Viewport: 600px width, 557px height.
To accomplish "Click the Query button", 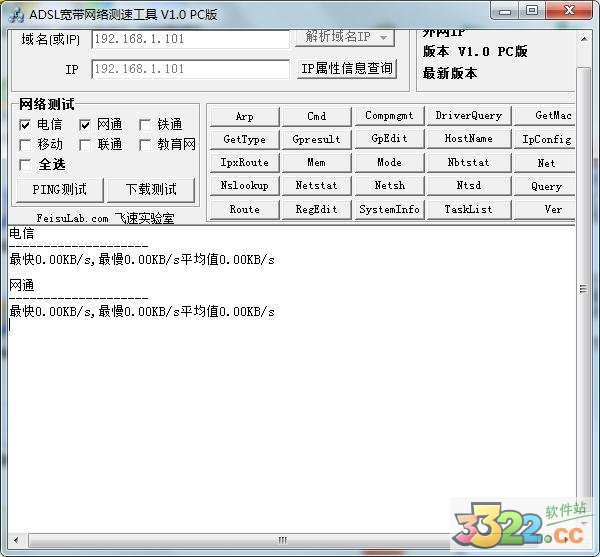I will [545, 187].
